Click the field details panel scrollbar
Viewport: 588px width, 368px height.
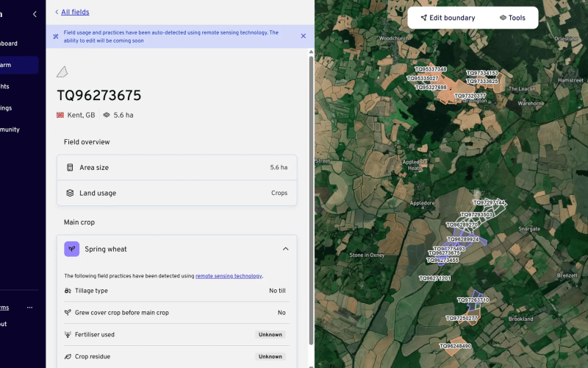pyautogui.click(x=311, y=200)
